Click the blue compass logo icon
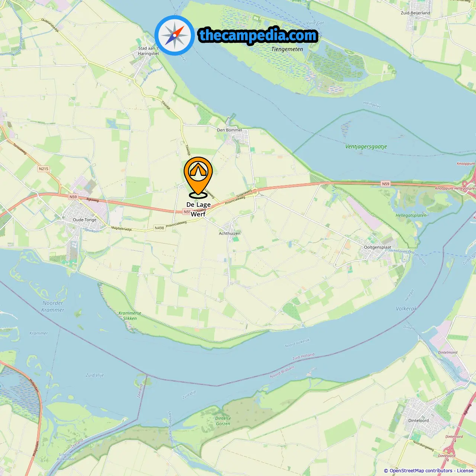The width and height of the screenshot is (476, 476). (x=174, y=35)
